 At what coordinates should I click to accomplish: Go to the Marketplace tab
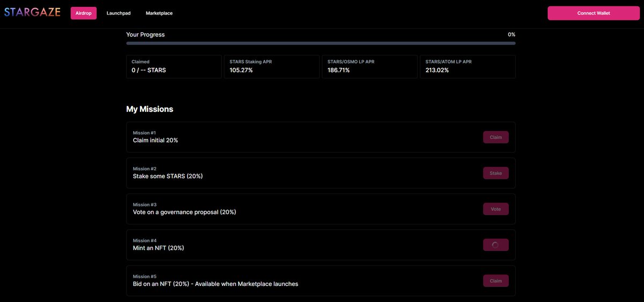[x=159, y=13]
